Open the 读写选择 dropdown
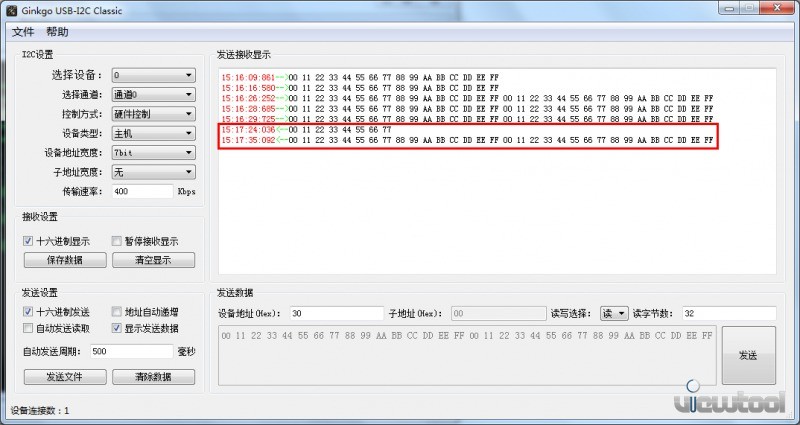 (x=614, y=313)
